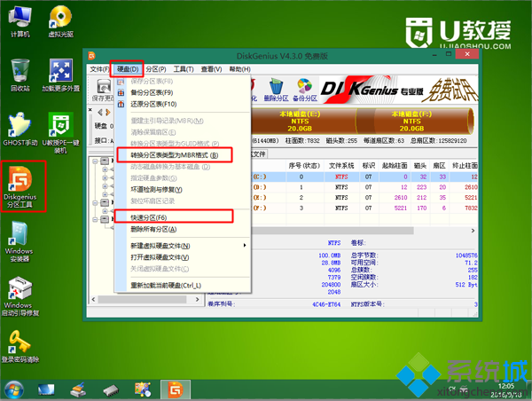Open the 回收站 recycle bin icon
This screenshot has width=532, height=401.
[20, 73]
